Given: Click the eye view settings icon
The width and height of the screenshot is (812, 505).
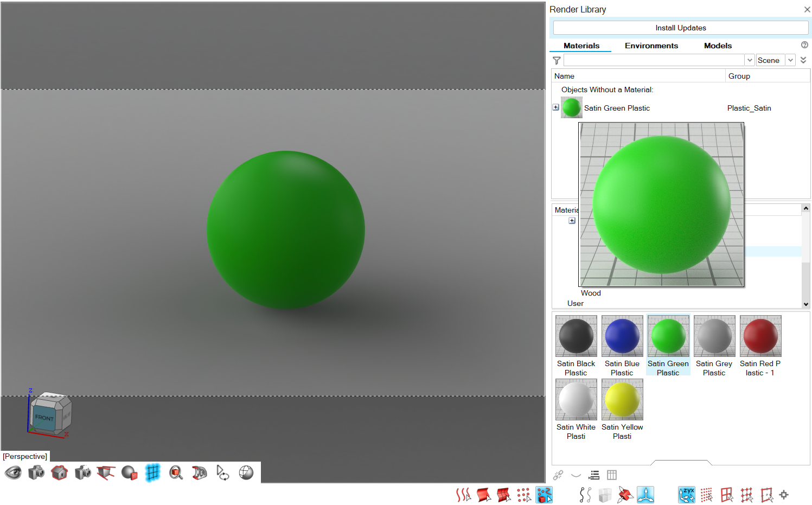Looking at the screenshot, I should (x=13, y=473).
